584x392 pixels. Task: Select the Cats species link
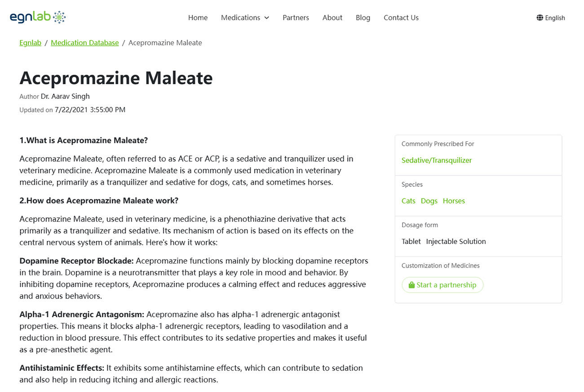click(x=408, y=201)
